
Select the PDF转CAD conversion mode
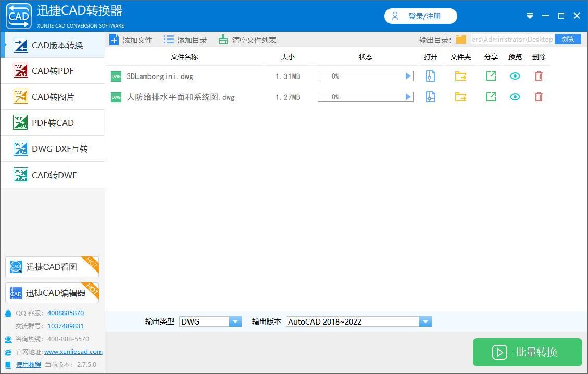(52, 122)
